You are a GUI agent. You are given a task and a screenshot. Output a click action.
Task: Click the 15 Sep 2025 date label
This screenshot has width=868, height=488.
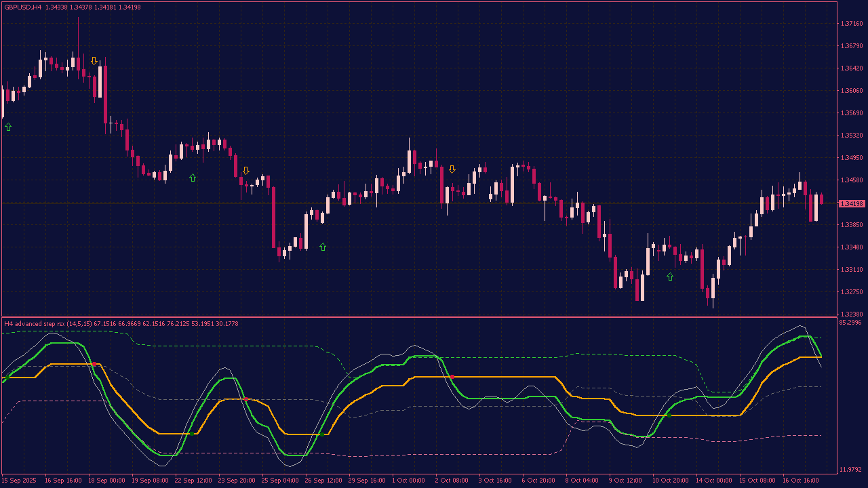(20, 481)
